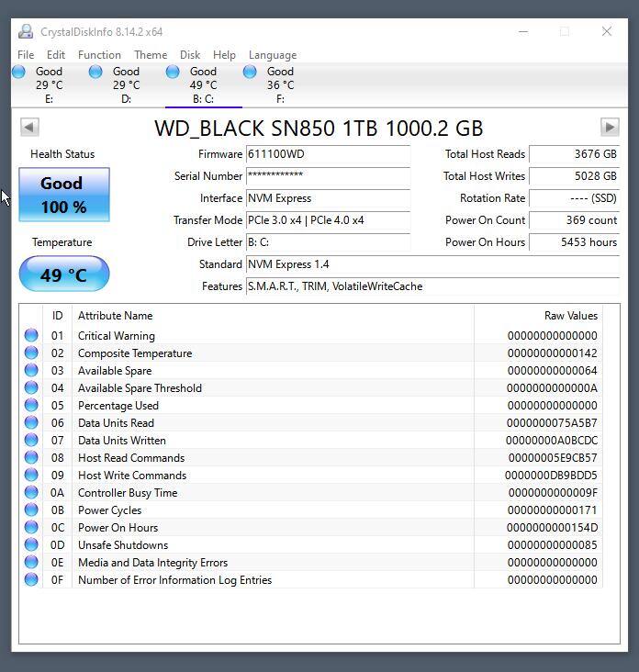Click status orb for Critical Warning row

31,336
